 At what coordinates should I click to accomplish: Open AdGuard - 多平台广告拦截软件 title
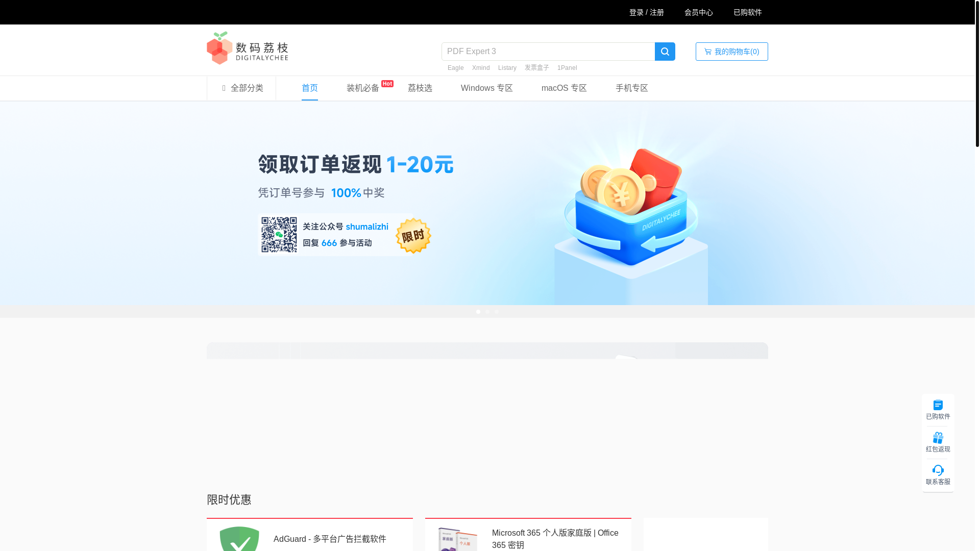[330, 539]
